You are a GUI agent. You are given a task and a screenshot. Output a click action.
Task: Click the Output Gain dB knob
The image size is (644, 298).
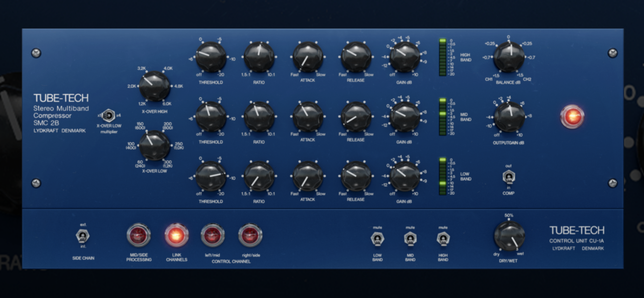coord(509,116)
